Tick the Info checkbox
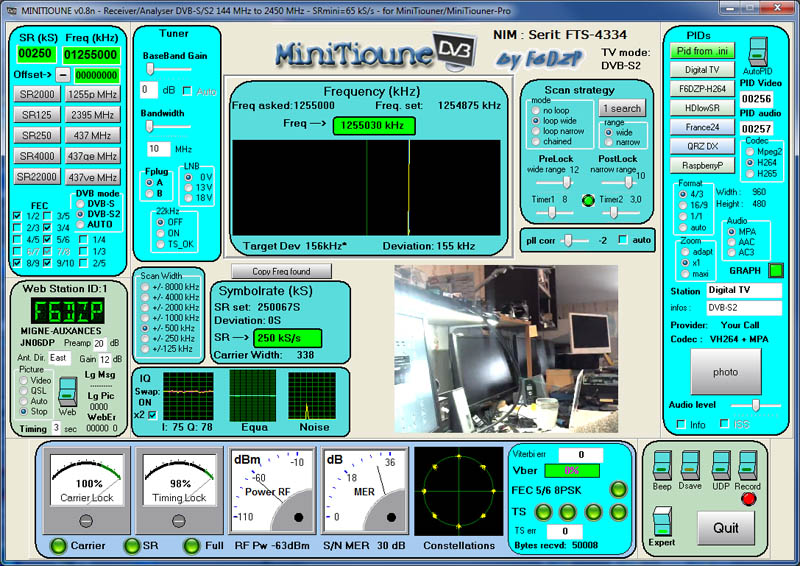 (681, 424)
